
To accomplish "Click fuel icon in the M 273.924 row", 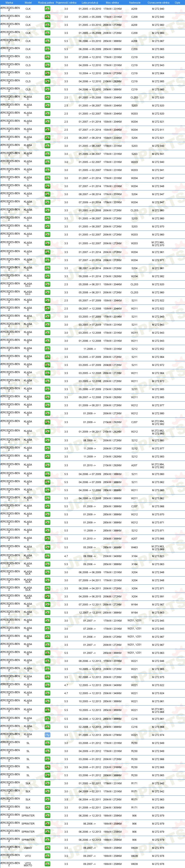I will coord(47,693).
